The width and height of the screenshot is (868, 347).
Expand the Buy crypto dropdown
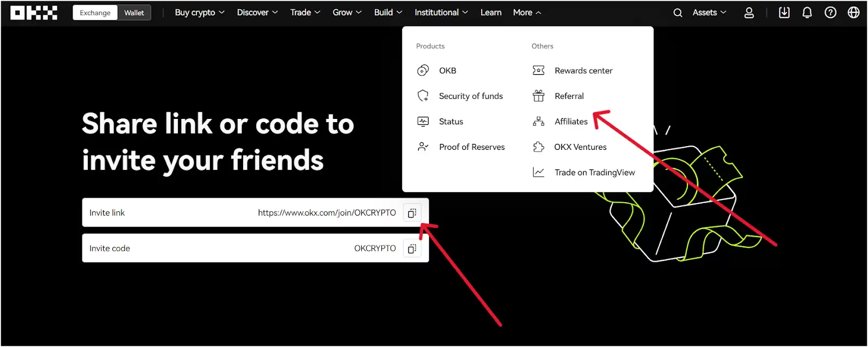tap(200, 12)
